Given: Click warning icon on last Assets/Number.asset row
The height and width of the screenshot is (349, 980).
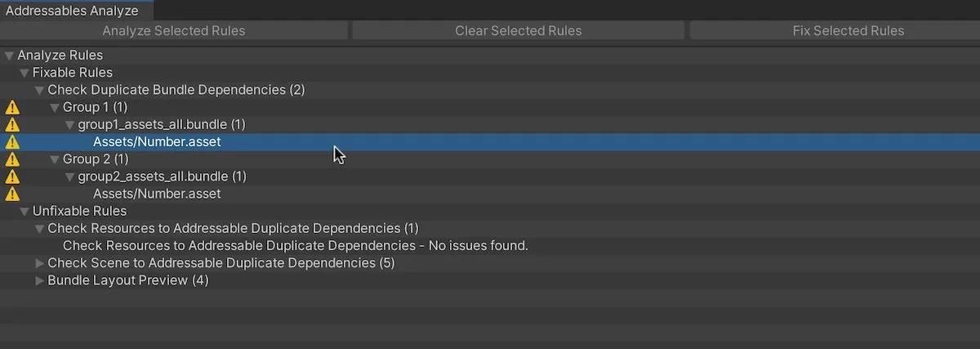Looking at the screenshot, I should tap(12, 194).
